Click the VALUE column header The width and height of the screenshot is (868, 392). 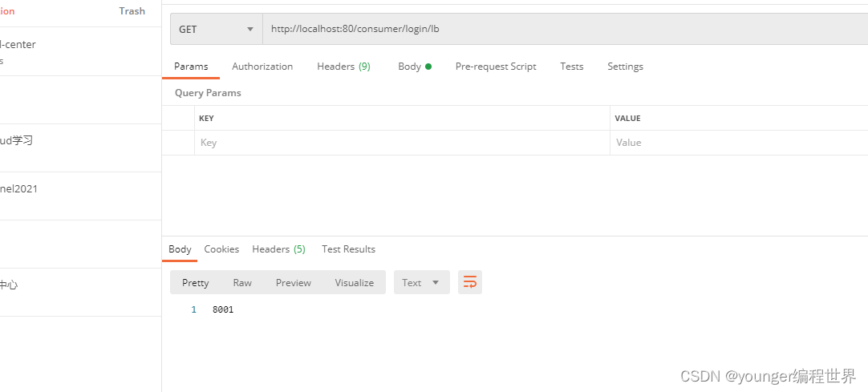[x=628, y=119]
